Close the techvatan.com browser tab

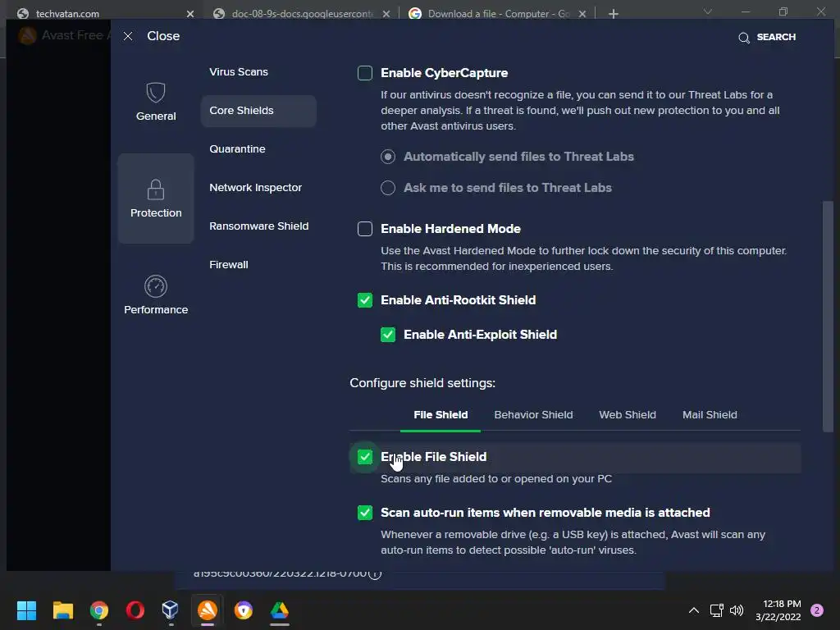(190, 14)
